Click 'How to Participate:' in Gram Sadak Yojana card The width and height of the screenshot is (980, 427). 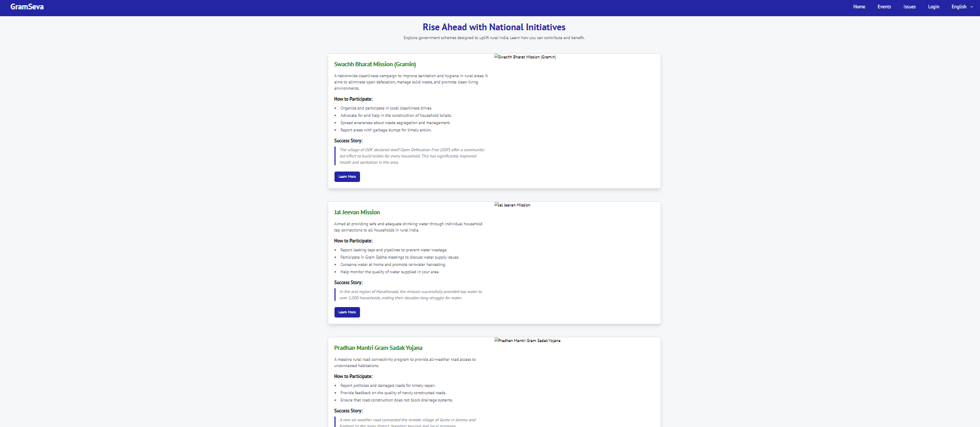[353, 376]
